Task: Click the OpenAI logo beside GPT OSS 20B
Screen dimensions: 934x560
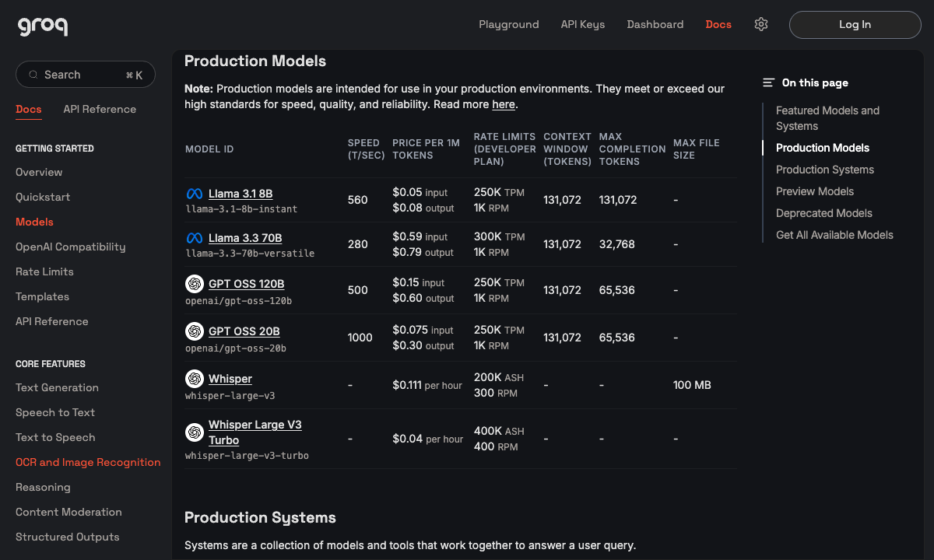Action: (x=195, y=331)
